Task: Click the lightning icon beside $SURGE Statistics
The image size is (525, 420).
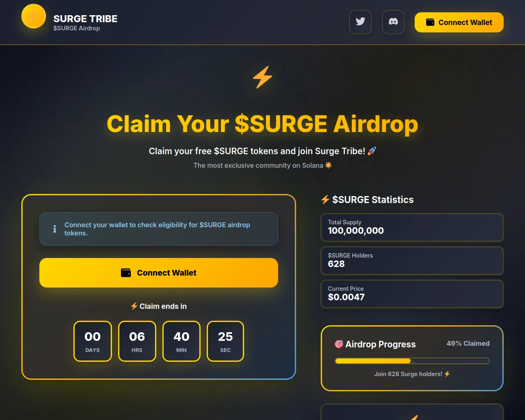Action: [x=325, y=200]
